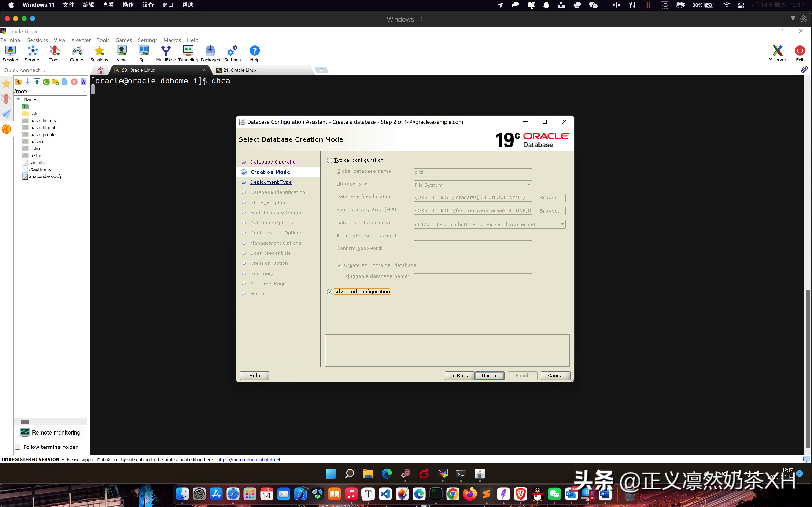Open the Packages manager

(210, 53)
